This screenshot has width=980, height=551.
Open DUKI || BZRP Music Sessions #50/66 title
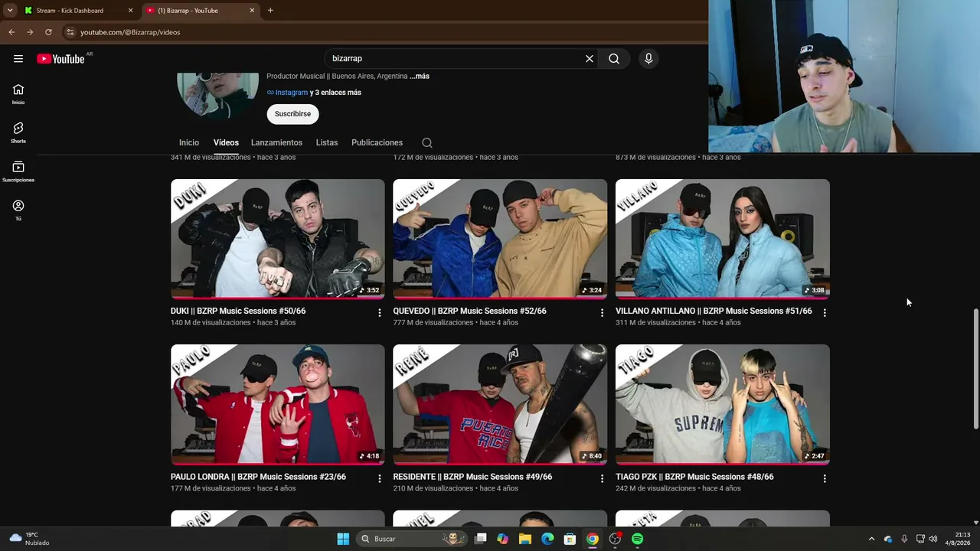point(238,311)
